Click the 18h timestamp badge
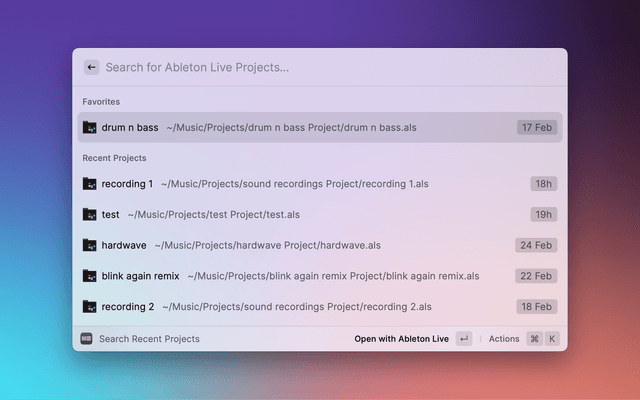640x400 pixels. (x=543, y=184)
